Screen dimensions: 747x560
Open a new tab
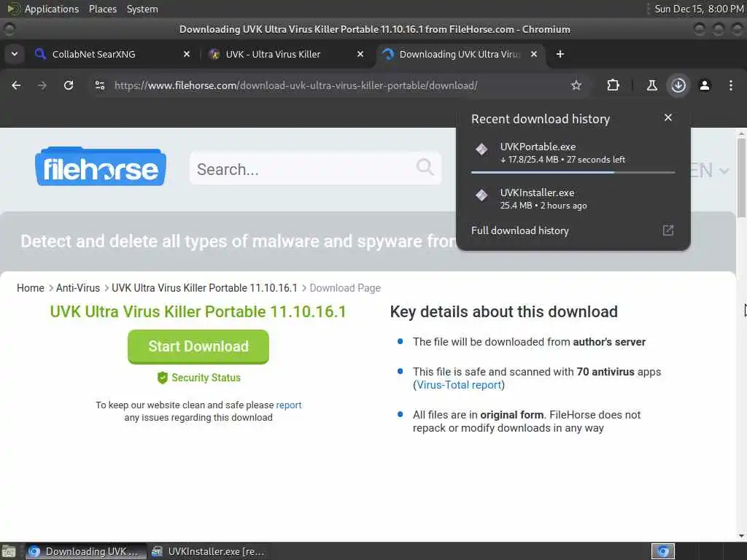[560, 54]
